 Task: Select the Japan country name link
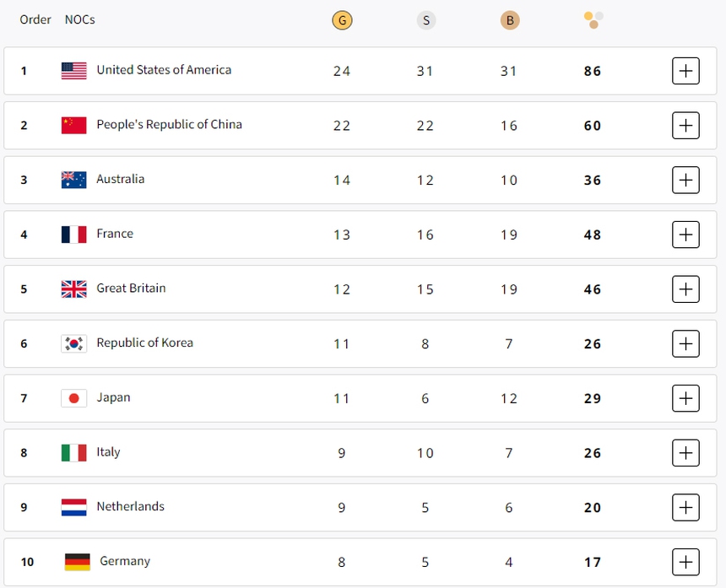(x=114, y=397)
